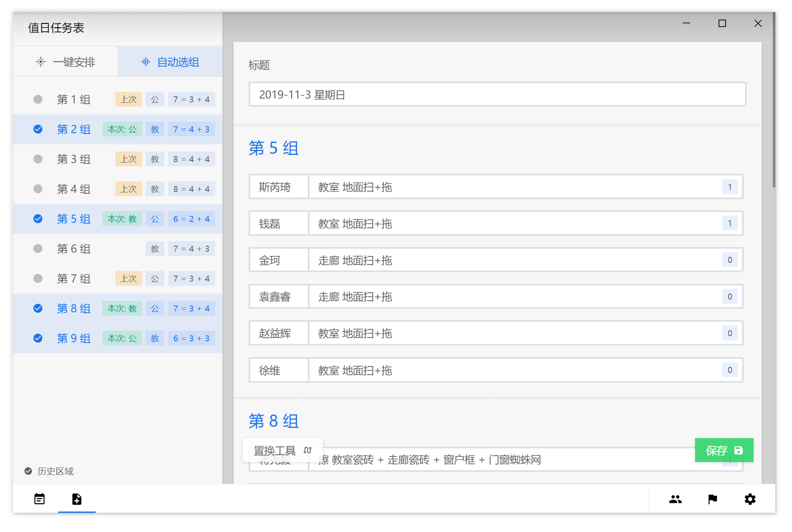This screenshot has width=792, height=532.
Task: Click the name field 徐维
Action: pyautogui.click(x=279, y=370)
